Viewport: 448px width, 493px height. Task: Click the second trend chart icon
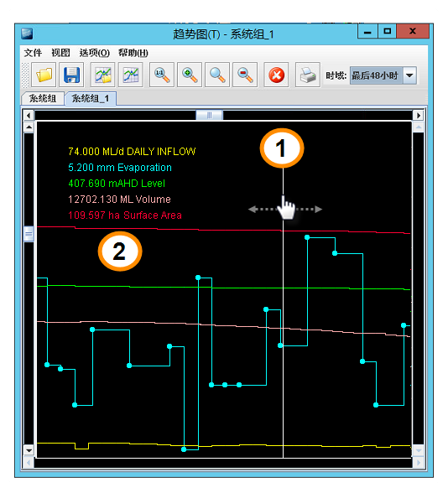[131, 75]
